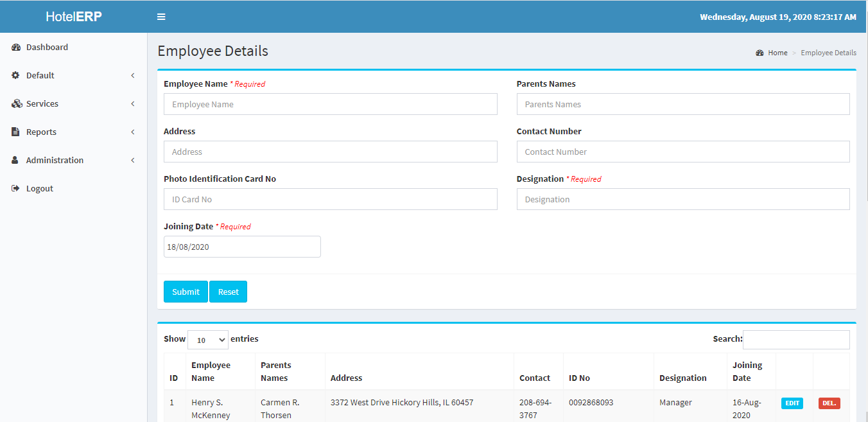Click the Submit button
The height and width of the screenshot is (422, 868).
186,291
